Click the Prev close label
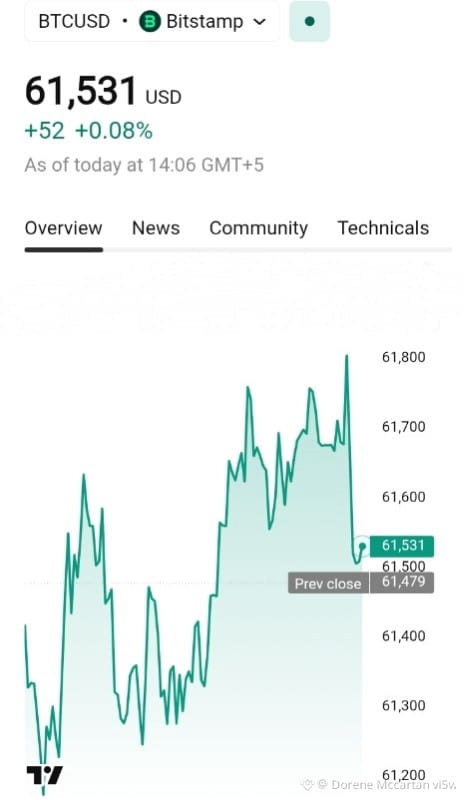Image resolution: width=464 pixels, height=800 pixels. (328, 583)
